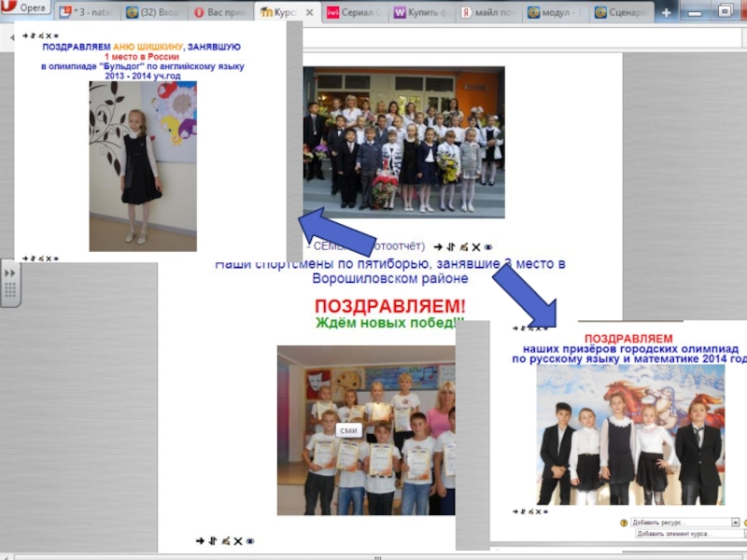Hide item with eye icon under certificates photo
The width and height of the screenshot is (747, 560).
coord(249,540)
